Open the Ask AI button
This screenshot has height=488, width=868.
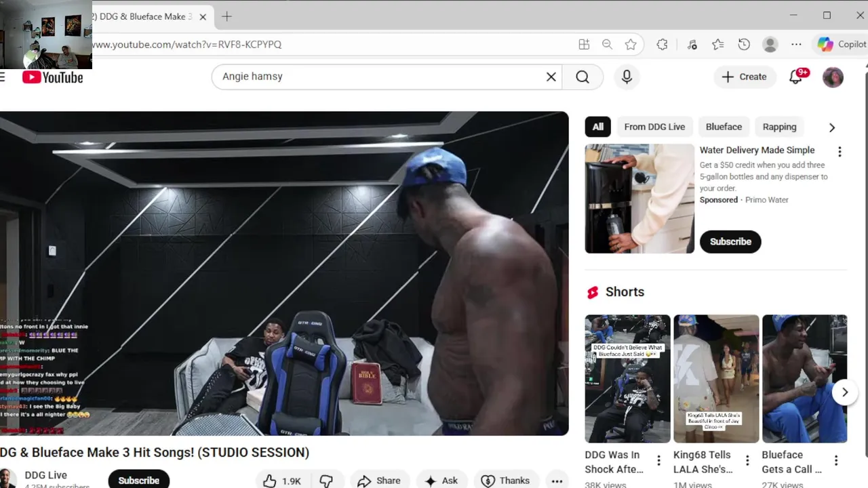point(441,481)
